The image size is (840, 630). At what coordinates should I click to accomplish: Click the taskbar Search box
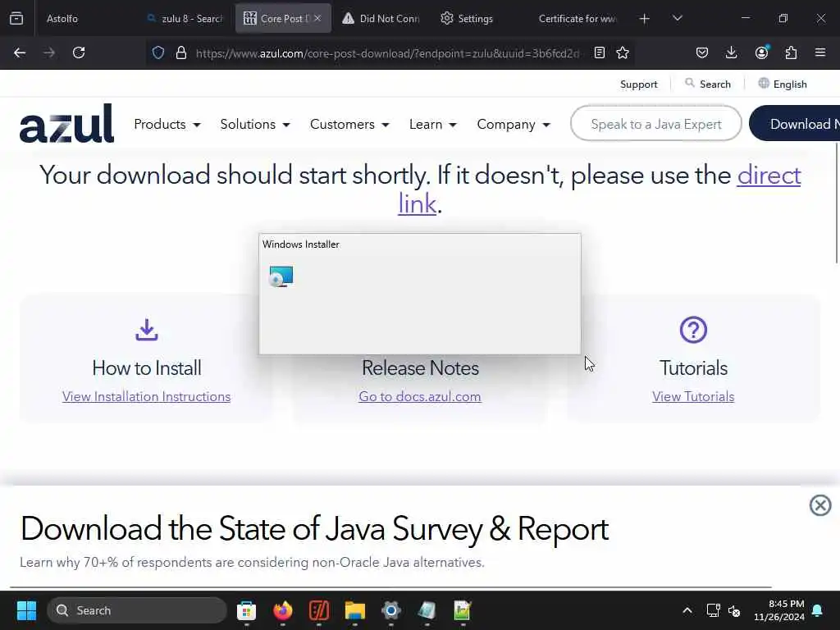(x=137, y=610)
